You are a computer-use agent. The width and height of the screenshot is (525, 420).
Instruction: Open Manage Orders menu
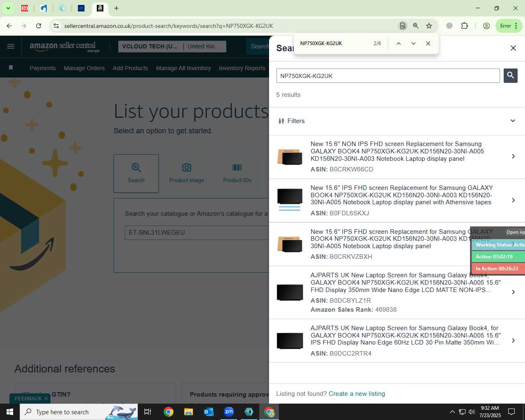[84, 68]
